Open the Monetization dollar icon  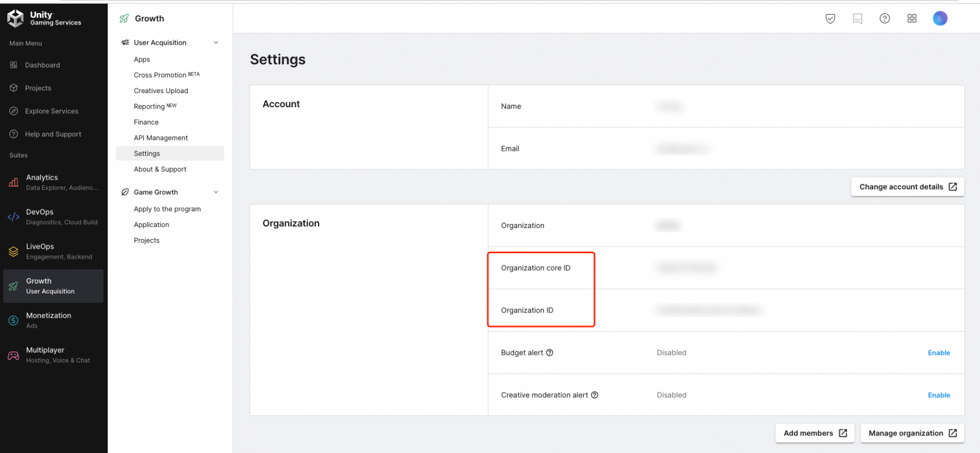tap(14, 321)
